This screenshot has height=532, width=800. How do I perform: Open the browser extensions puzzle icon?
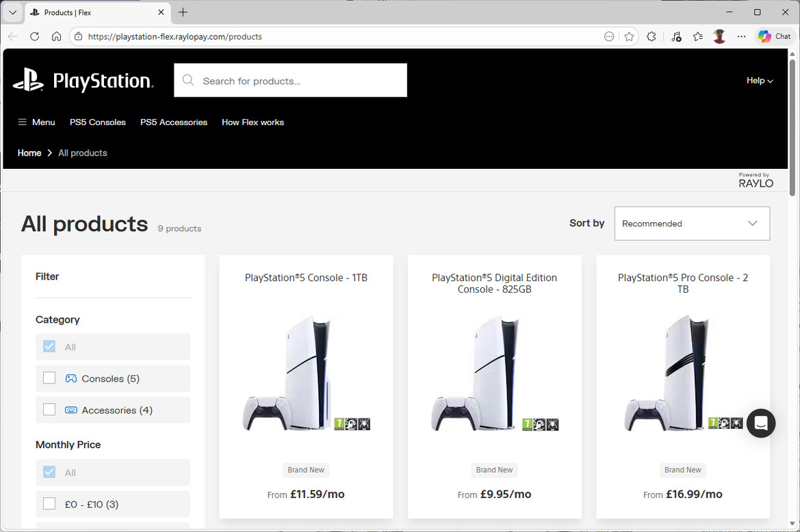point(651,37)
